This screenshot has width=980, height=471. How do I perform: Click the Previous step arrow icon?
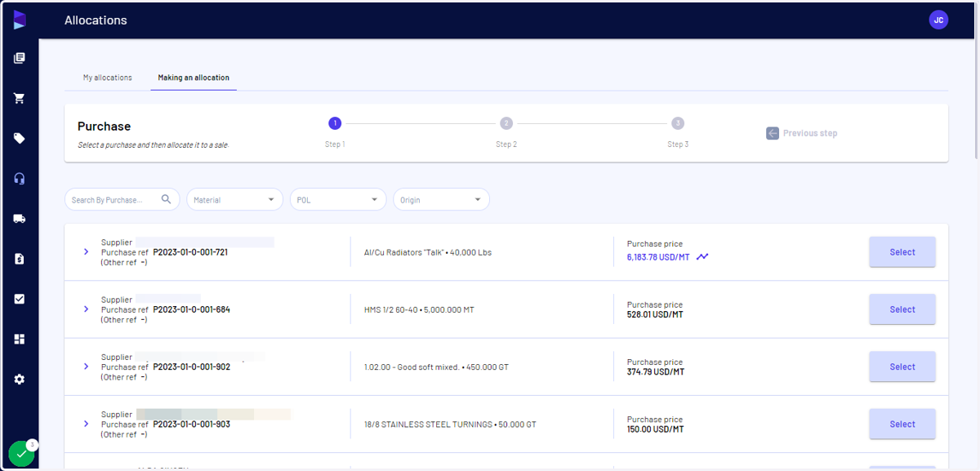(773, 133)
